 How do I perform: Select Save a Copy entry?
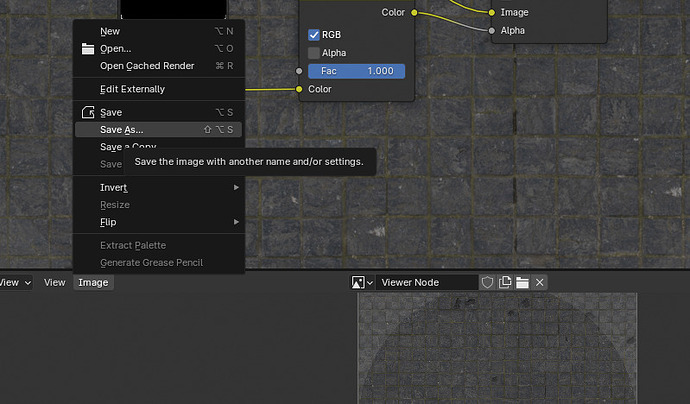click(x=128, y=147)
